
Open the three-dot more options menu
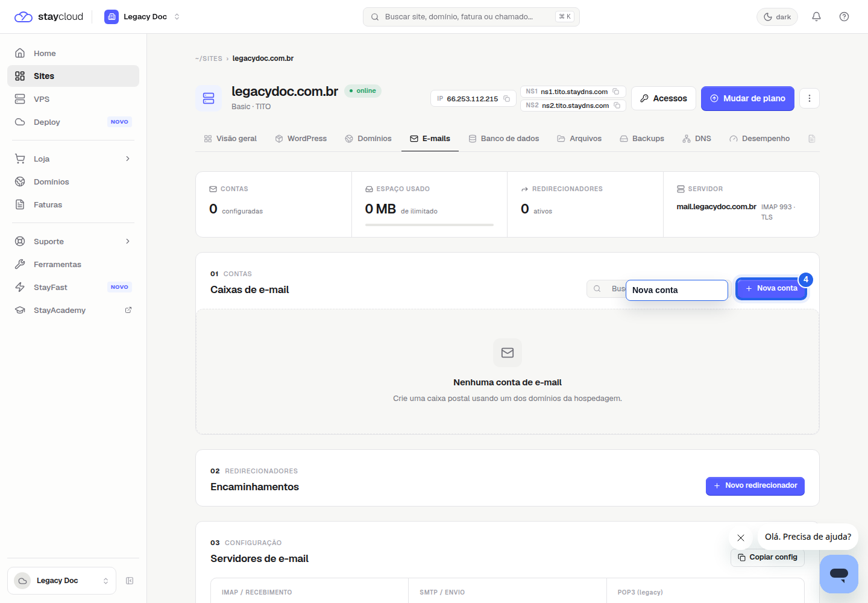tap(810, 98)
